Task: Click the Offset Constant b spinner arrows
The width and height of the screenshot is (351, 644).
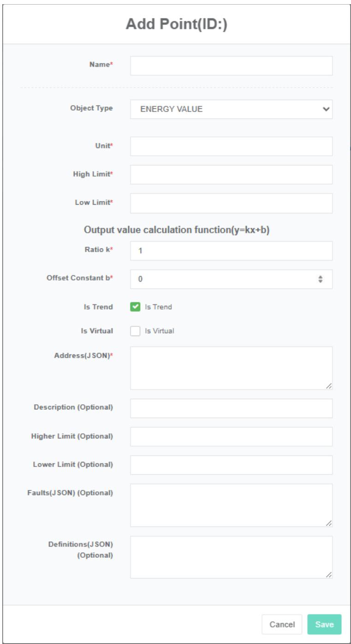Action: (320, 279)
